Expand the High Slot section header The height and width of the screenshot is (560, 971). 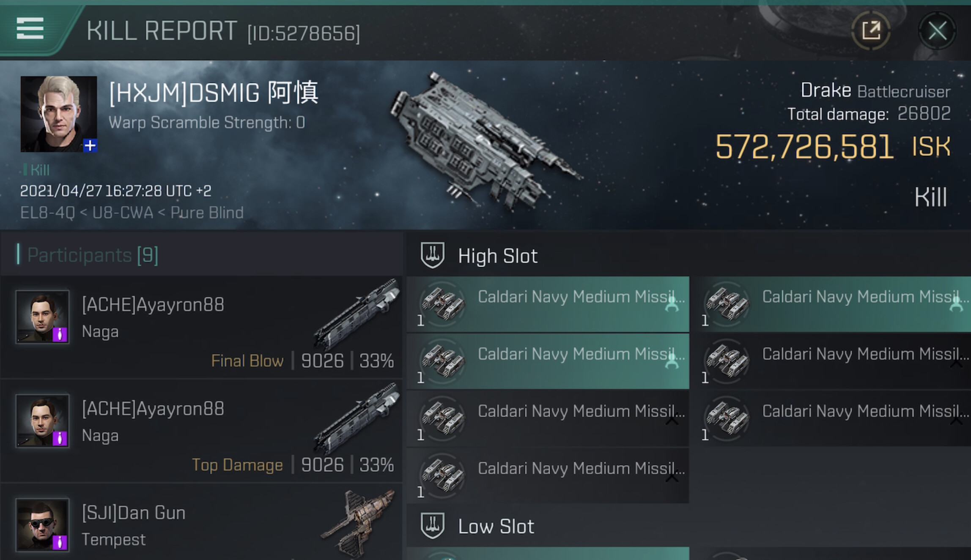498,256
